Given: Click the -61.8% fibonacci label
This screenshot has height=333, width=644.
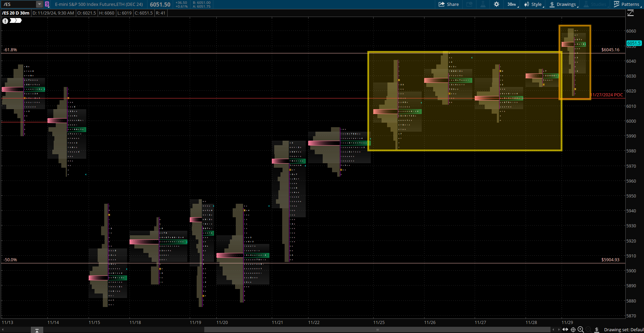Looking at the screenshot, I should (10, 50).
